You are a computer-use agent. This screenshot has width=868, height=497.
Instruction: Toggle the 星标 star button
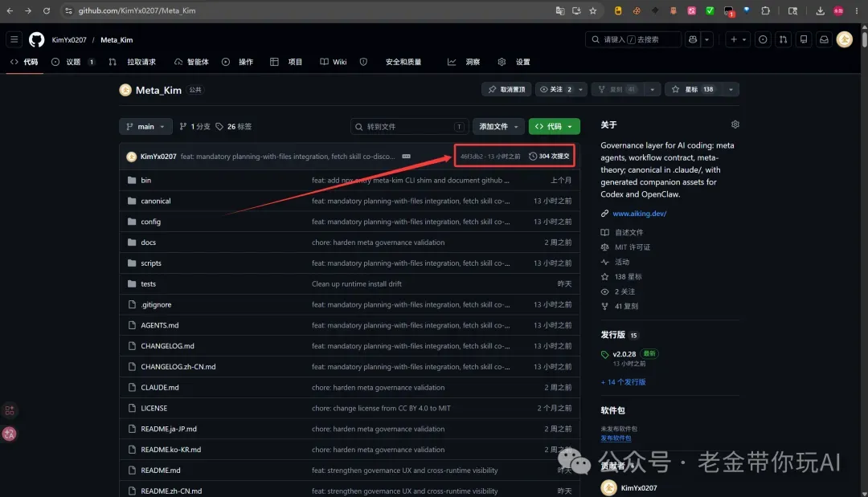click(693, 90)
